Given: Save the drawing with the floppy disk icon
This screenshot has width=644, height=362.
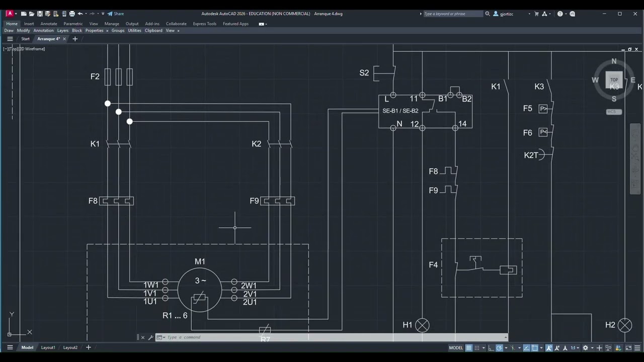Looking at the screenshot, I should 40,14.
